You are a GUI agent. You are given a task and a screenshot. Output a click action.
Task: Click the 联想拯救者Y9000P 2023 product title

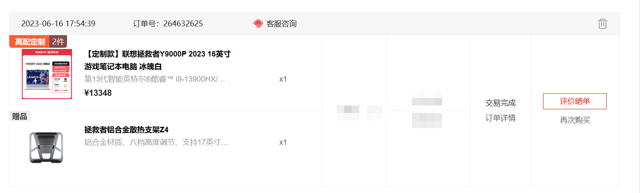pos(157,60)
